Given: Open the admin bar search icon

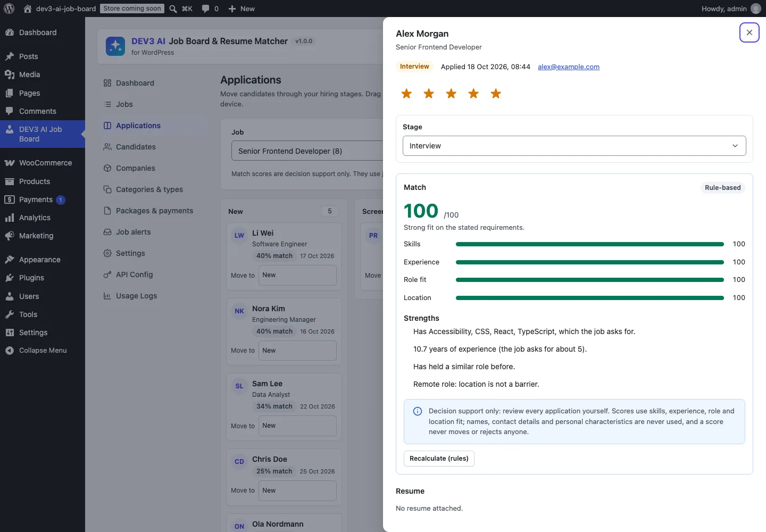Looking at the screenshot, I should click(173, 9).
